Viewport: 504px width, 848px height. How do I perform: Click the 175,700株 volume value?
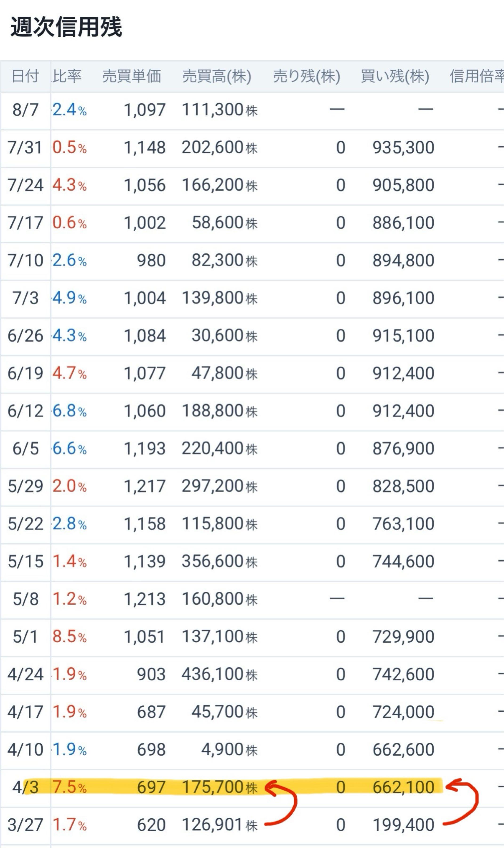pos(219,787)
